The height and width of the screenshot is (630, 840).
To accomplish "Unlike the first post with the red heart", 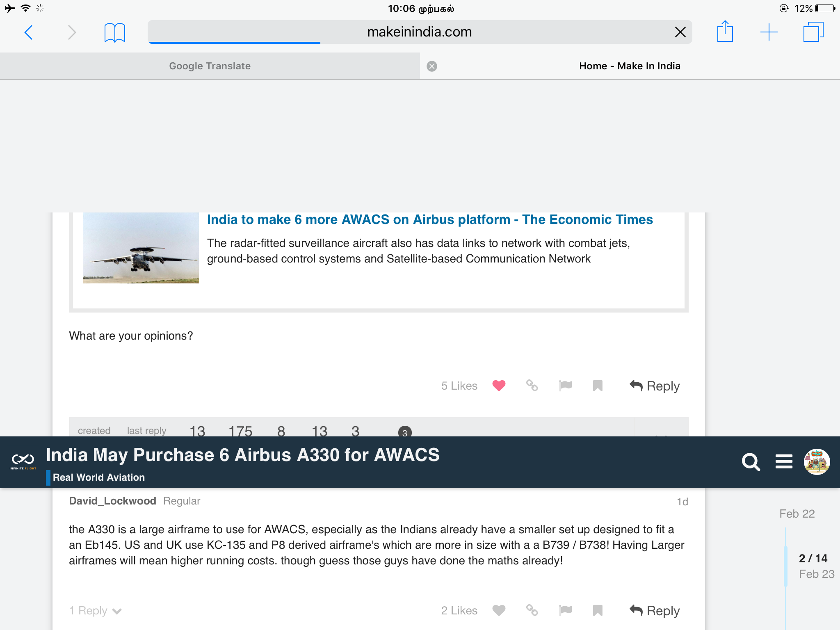I will [x=499, y=386].
